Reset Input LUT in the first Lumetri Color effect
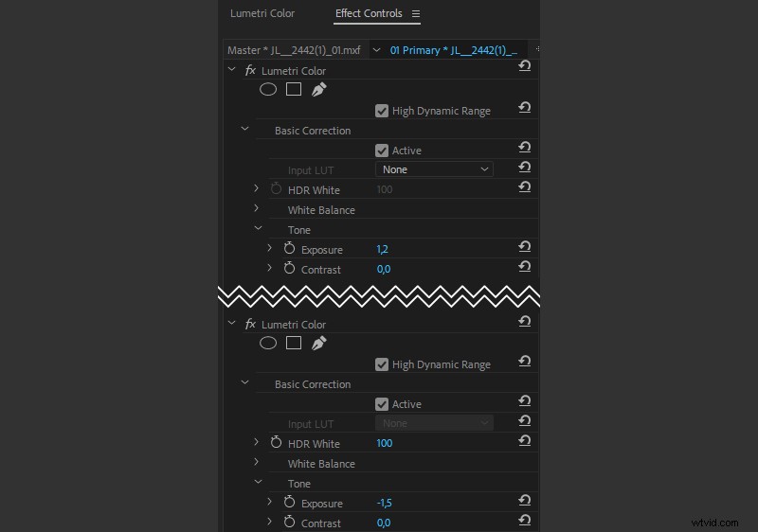The height and width of the screenshot is (532, 758). 525,167
